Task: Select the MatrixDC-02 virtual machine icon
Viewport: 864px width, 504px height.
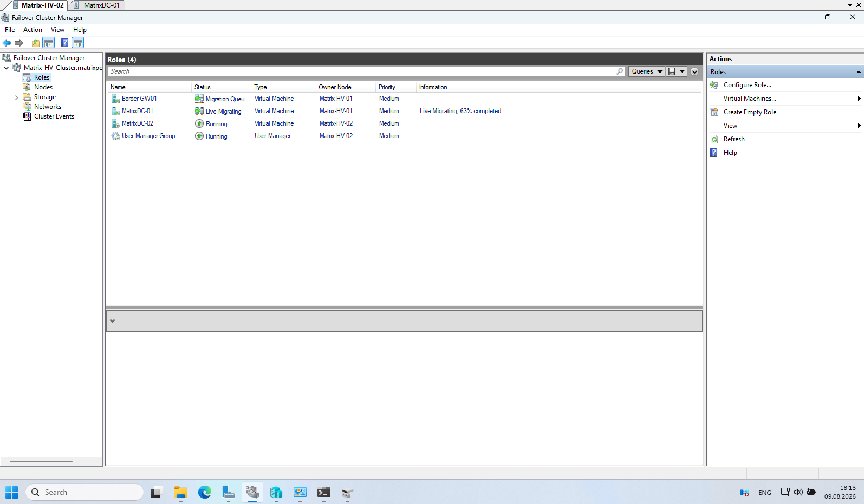Action: 115,123
